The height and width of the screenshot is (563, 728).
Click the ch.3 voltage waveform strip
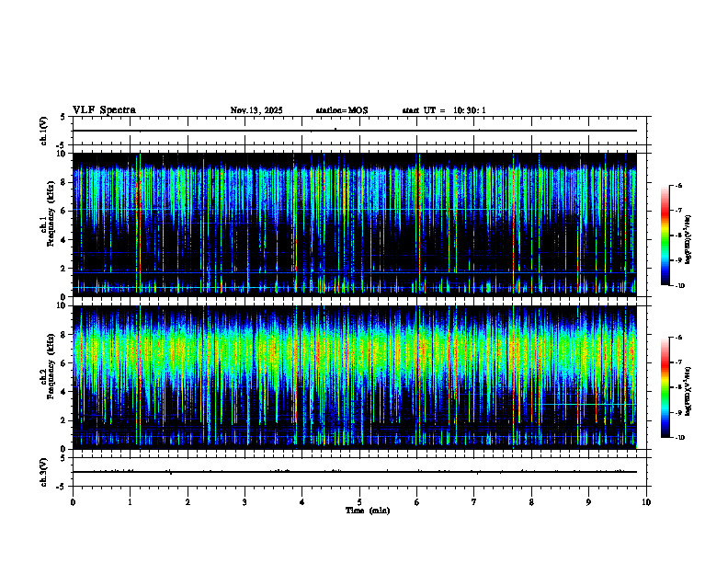coord(359,472)
